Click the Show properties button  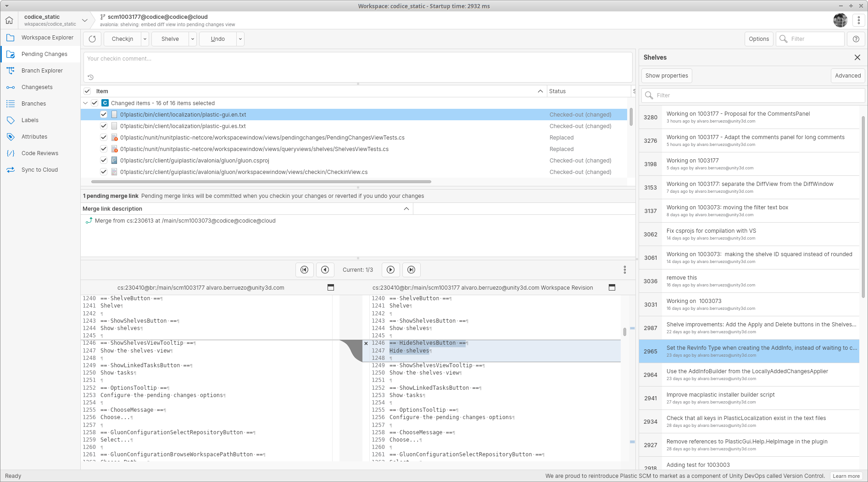[666, 75]
